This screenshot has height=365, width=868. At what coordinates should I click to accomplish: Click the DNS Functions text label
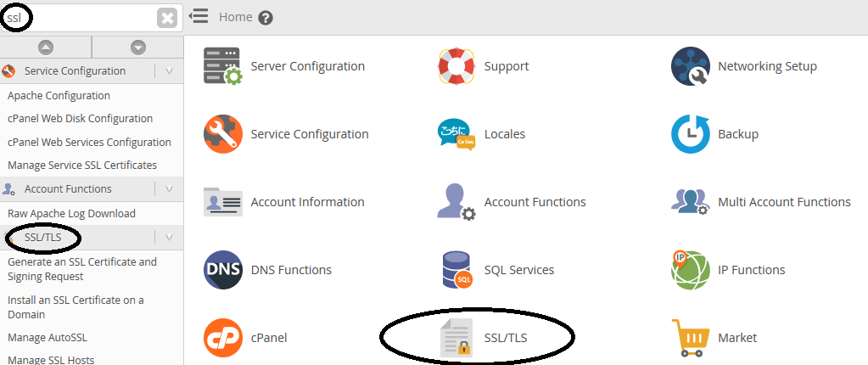pyautogui.click(x=291, y=270)
